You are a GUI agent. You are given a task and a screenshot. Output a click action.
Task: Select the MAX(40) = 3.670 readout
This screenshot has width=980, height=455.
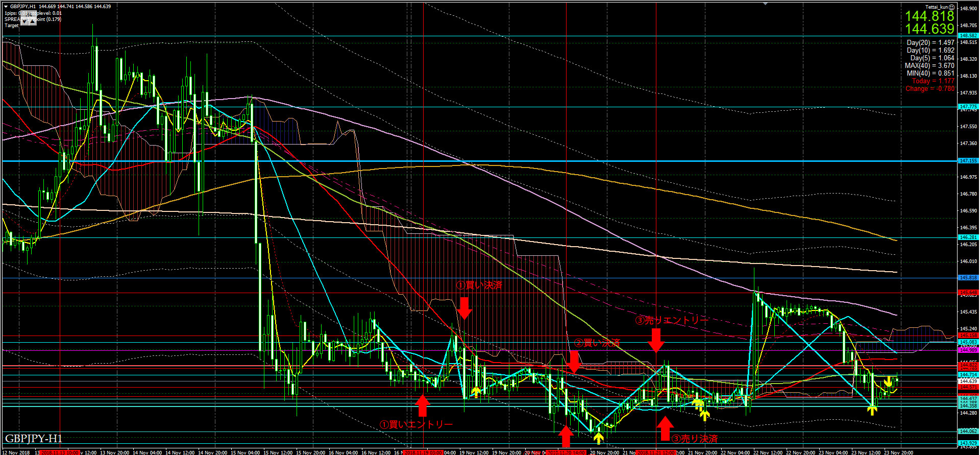click(x=929, y=66)
